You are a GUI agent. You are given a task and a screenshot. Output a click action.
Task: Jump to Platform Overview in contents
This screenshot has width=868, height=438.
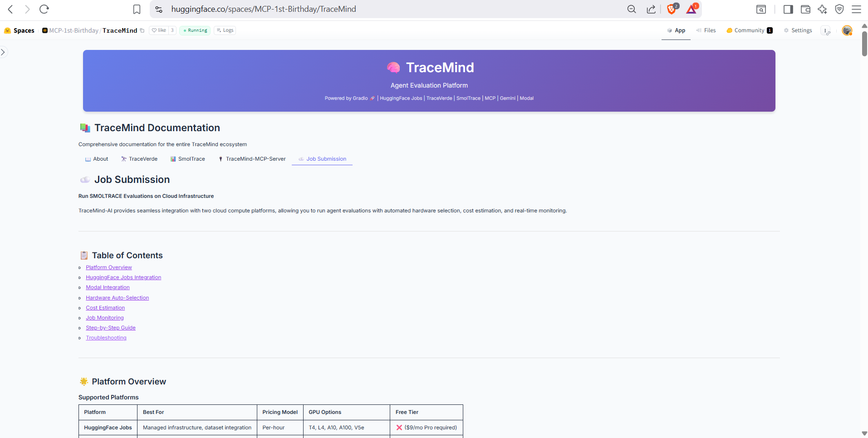(109, 267)
